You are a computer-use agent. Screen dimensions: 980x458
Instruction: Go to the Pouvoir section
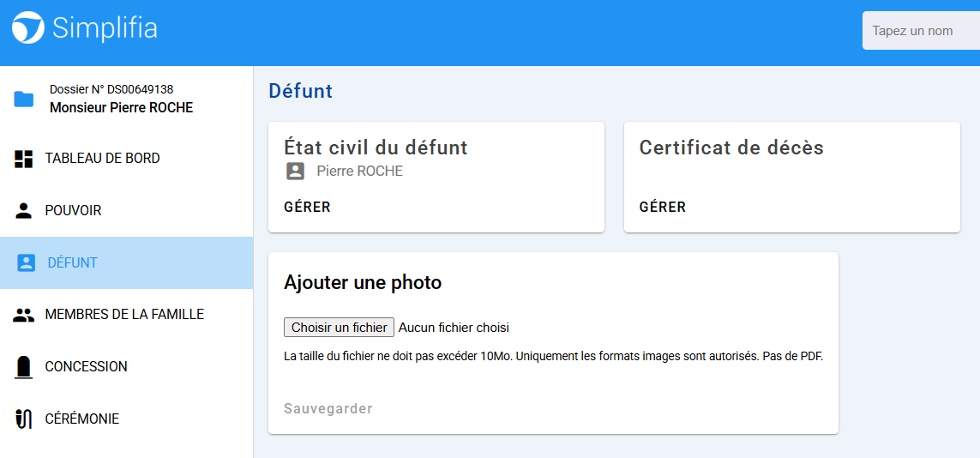[x=73, y=211]
